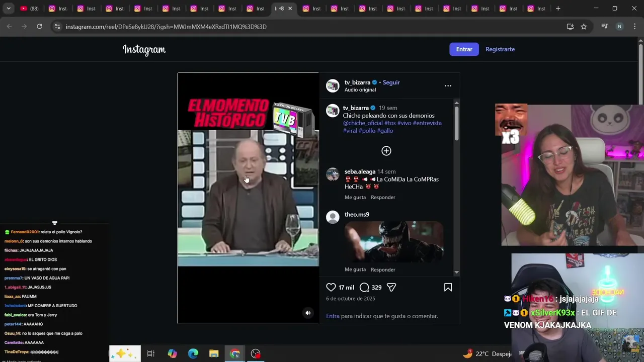
Task: Save the reel with the bookmark icon
Action: pyautogui.click(x=448, y=287)
